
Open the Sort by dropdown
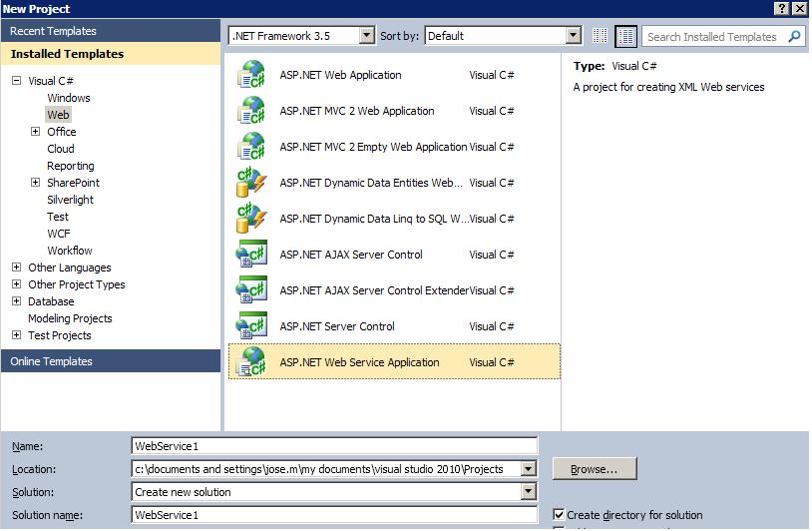[573, 36]
